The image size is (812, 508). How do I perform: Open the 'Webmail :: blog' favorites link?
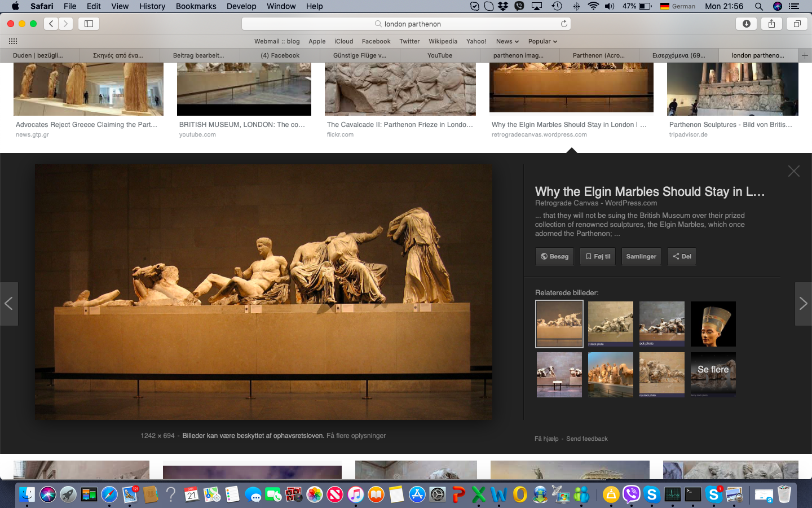tap(277, 41)
